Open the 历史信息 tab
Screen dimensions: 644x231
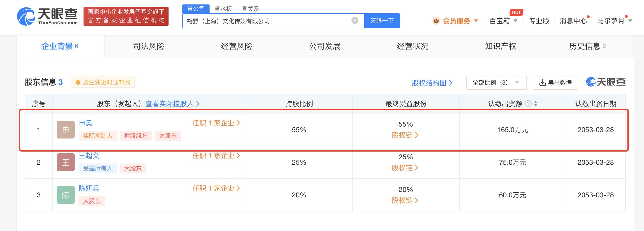point(587,46)
